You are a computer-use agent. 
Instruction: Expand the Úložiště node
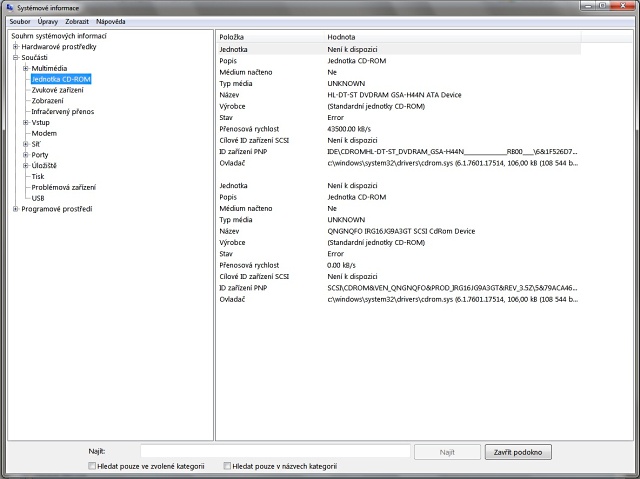pyautogui.click(x=26, y=166)
